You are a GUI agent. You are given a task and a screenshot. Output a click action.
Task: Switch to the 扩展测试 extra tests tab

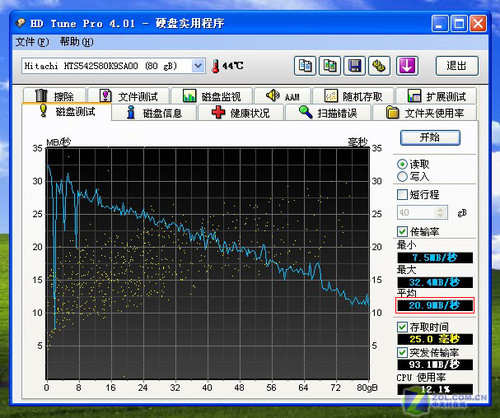tap(436, 96)
